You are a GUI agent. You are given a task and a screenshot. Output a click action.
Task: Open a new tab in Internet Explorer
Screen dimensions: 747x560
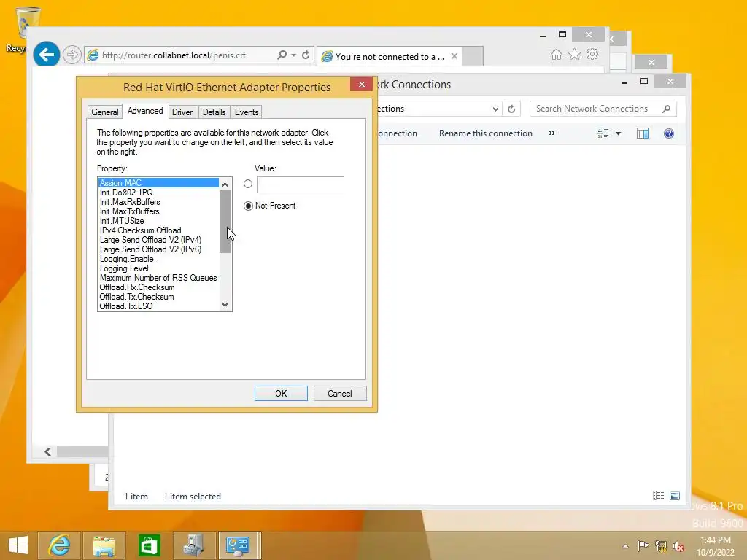(x=473, y=56)
